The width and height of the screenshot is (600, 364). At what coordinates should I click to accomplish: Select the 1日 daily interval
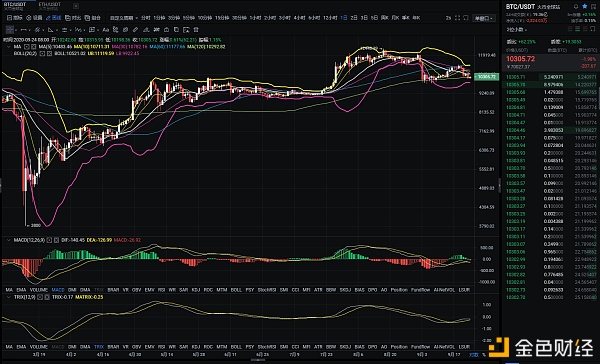tap(344, 18)
